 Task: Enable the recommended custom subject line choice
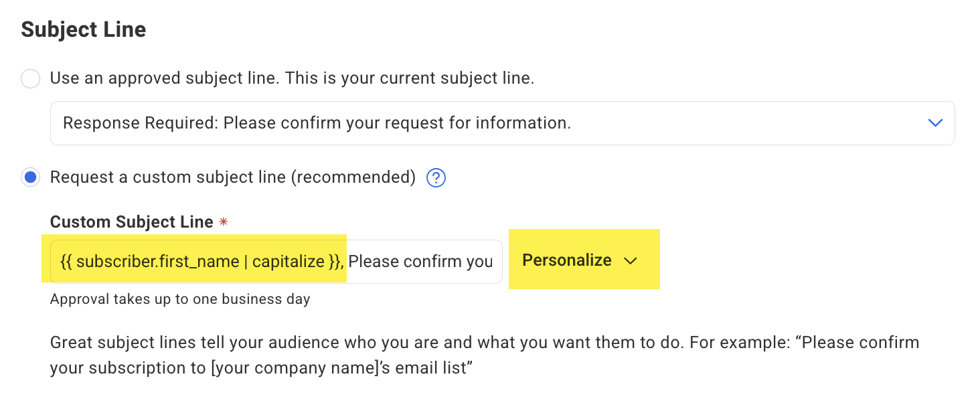click(x=30, y=177)
